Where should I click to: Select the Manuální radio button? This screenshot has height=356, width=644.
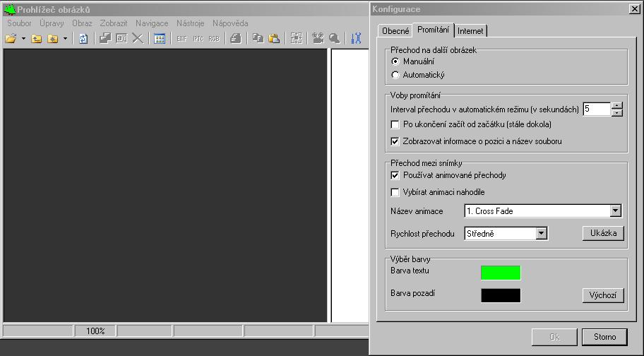point(395,61)
